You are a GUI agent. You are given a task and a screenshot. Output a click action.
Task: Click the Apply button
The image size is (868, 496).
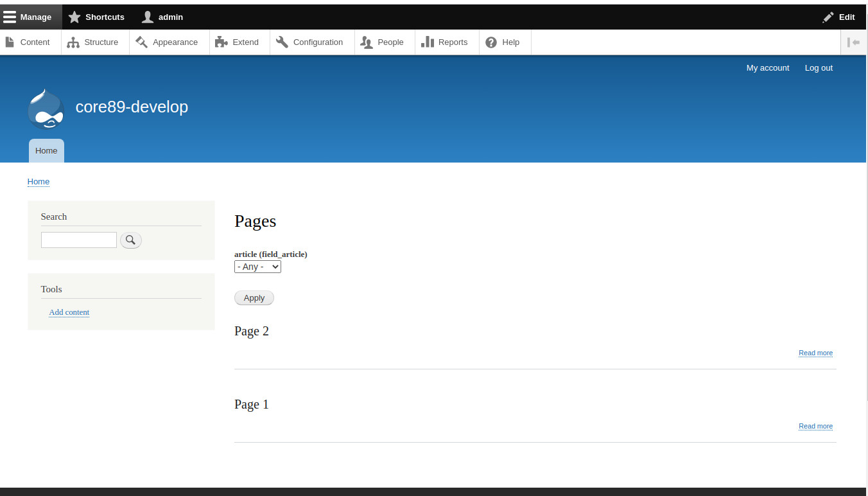[254, 297]
